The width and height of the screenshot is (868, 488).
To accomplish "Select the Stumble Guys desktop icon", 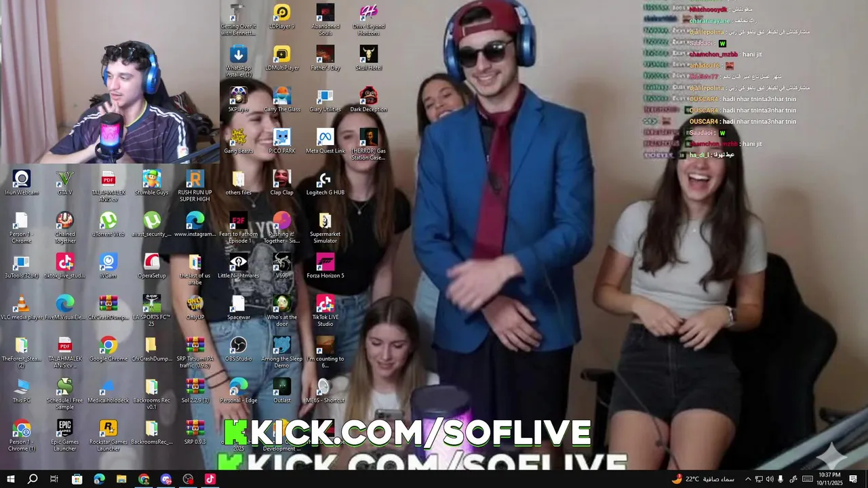I will click(151, 183).
